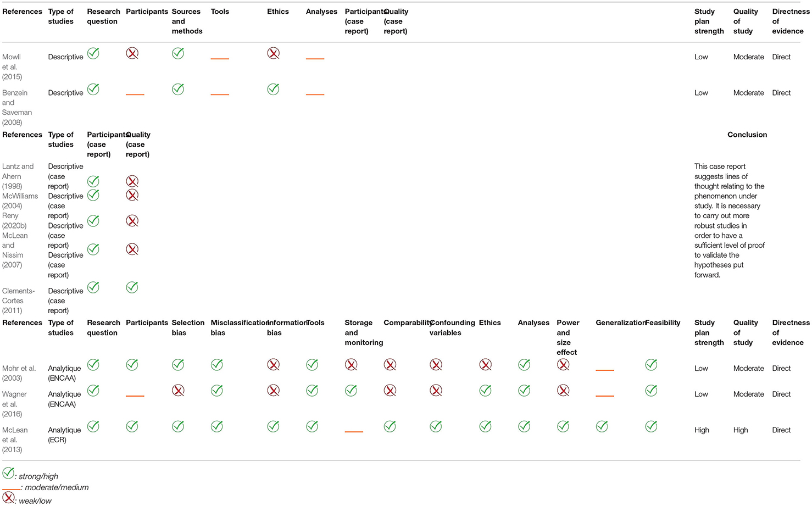Image resolution: width=812 pixels, height=506 pixels.
Task: Click McLean et al. (2013) Comparability check mark
Action: click(390, 426)
